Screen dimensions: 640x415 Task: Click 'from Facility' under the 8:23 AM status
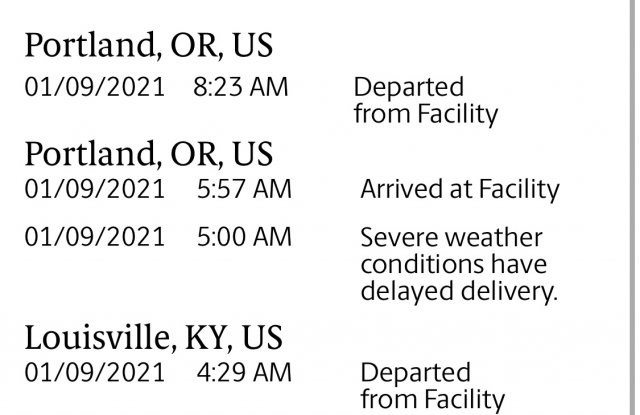click(x=425, y=114)
